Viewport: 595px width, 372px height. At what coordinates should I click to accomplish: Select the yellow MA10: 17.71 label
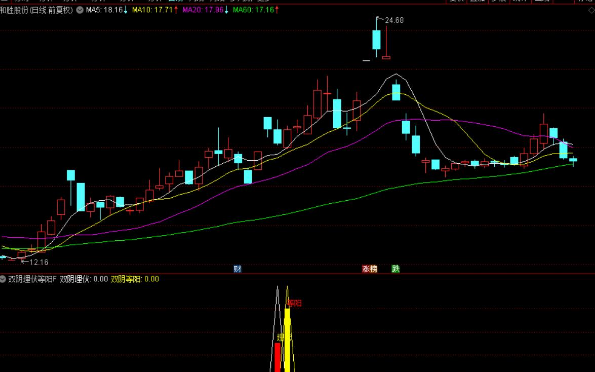pos(153,10)
